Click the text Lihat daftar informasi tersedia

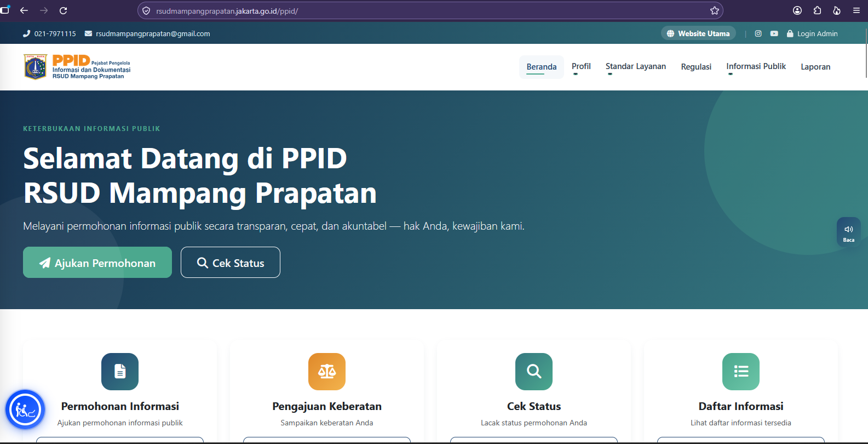coord(741,423)
